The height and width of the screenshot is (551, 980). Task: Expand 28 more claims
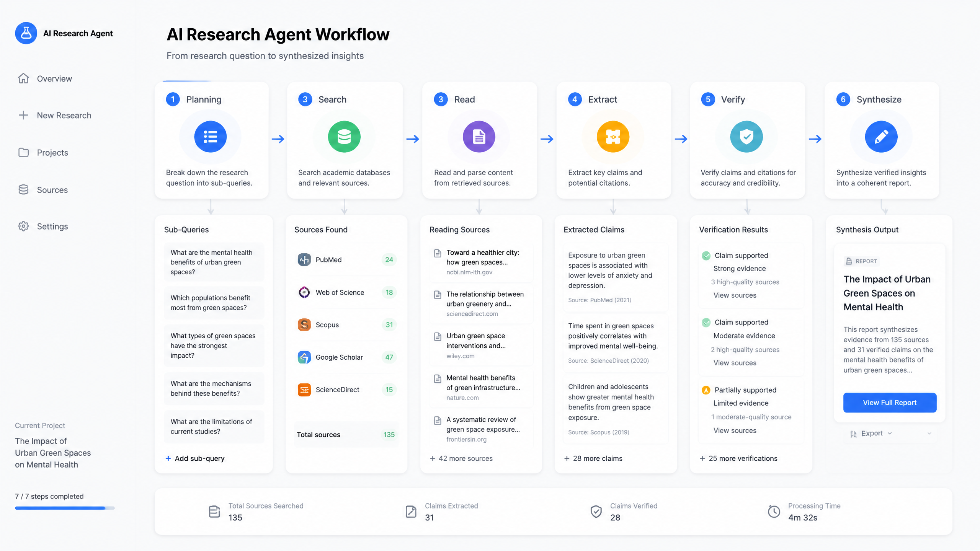593,458
